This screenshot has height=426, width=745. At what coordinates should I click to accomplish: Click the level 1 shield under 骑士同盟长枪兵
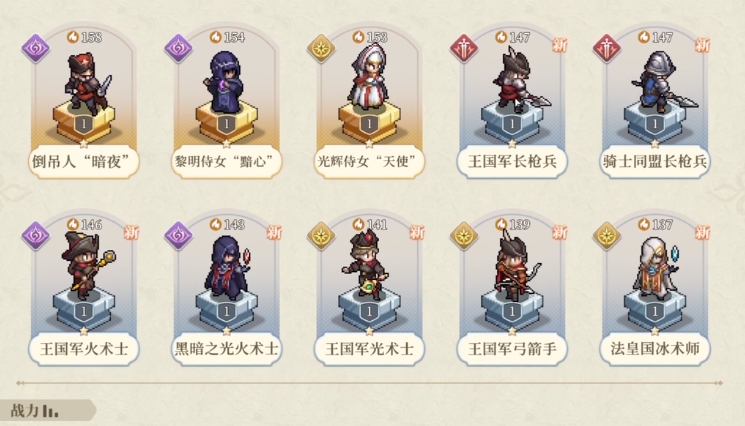coord(655,124)
